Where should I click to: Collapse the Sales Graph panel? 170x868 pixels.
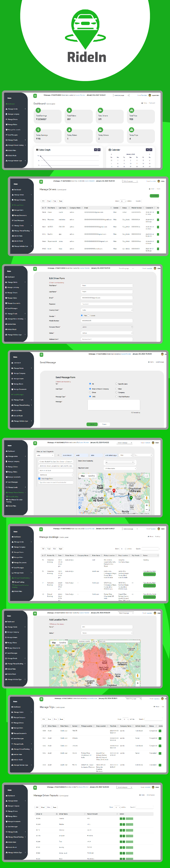(x=95, y=150)
